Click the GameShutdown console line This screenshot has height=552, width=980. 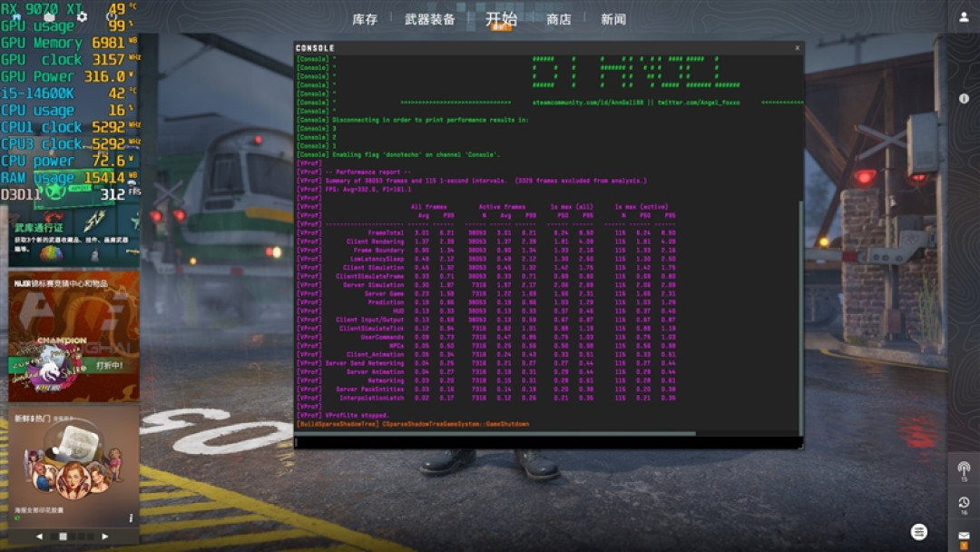click(x=413, y=424)
